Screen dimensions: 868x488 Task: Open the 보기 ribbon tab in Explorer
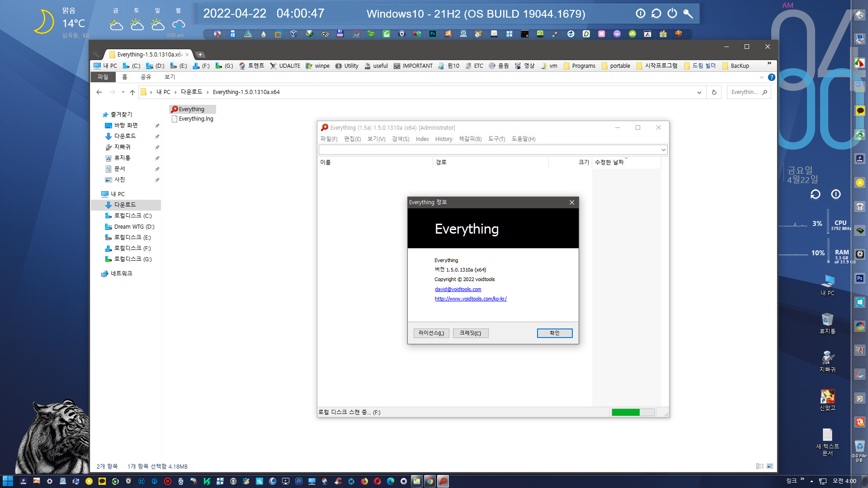click(x=170, y=77)
